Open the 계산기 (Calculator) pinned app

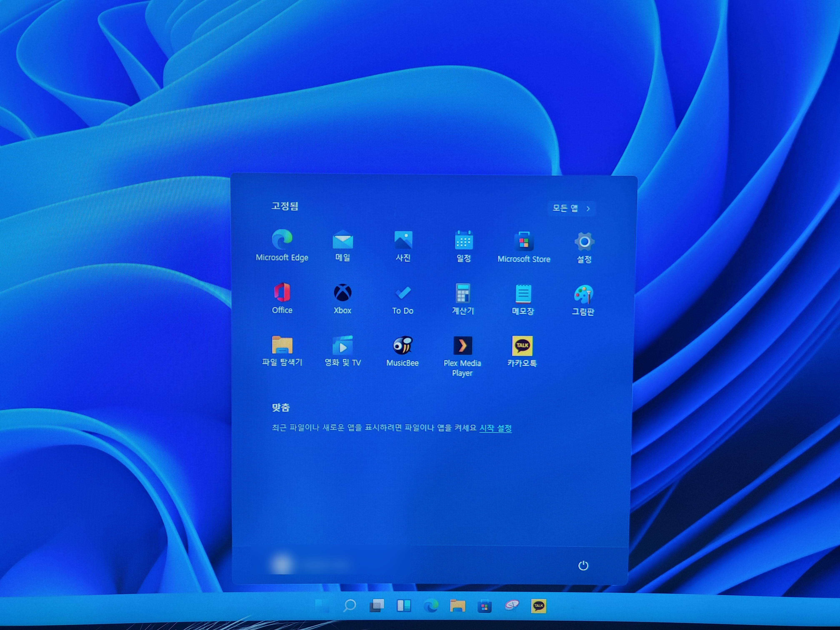[x=463, y=300]
